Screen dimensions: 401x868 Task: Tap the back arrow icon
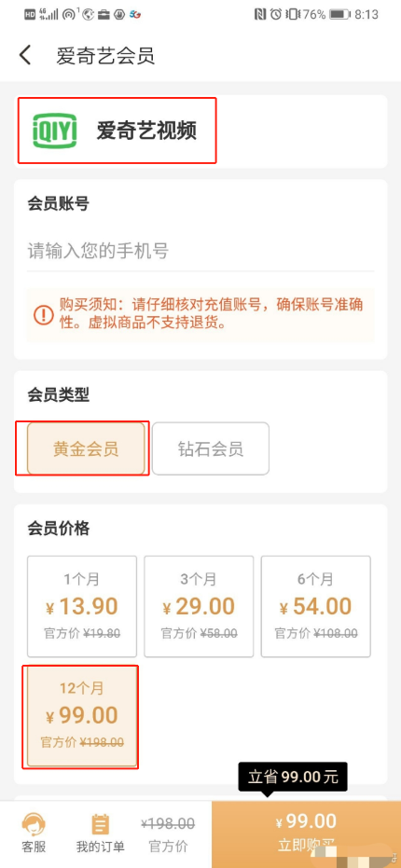point(25,56)
